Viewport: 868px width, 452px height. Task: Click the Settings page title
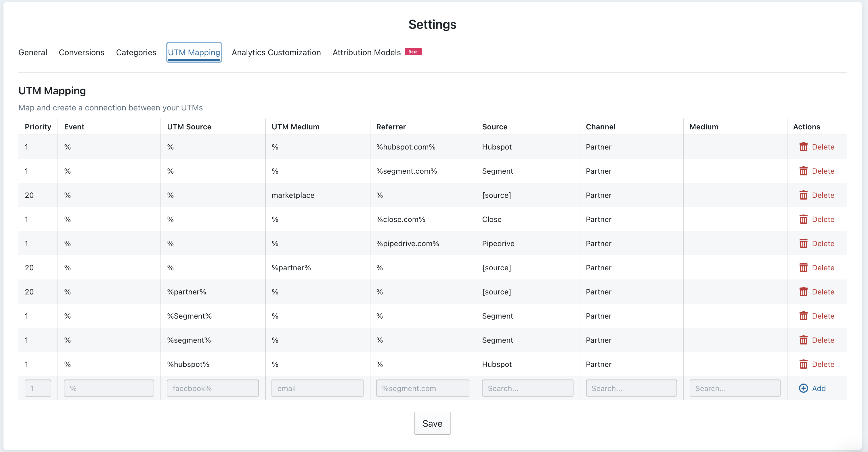432,25
